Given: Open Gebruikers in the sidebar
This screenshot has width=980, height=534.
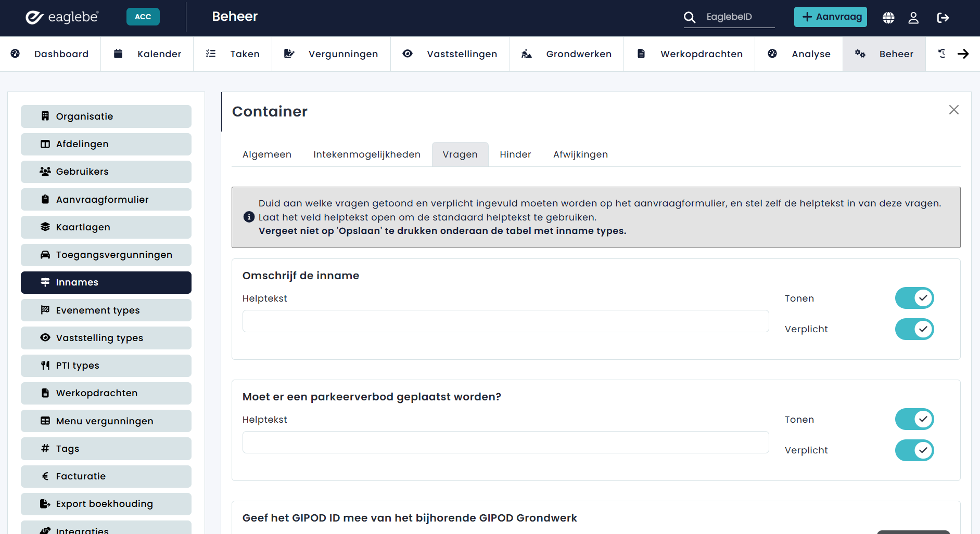Looking at the screenshot, I should [106, 172].
